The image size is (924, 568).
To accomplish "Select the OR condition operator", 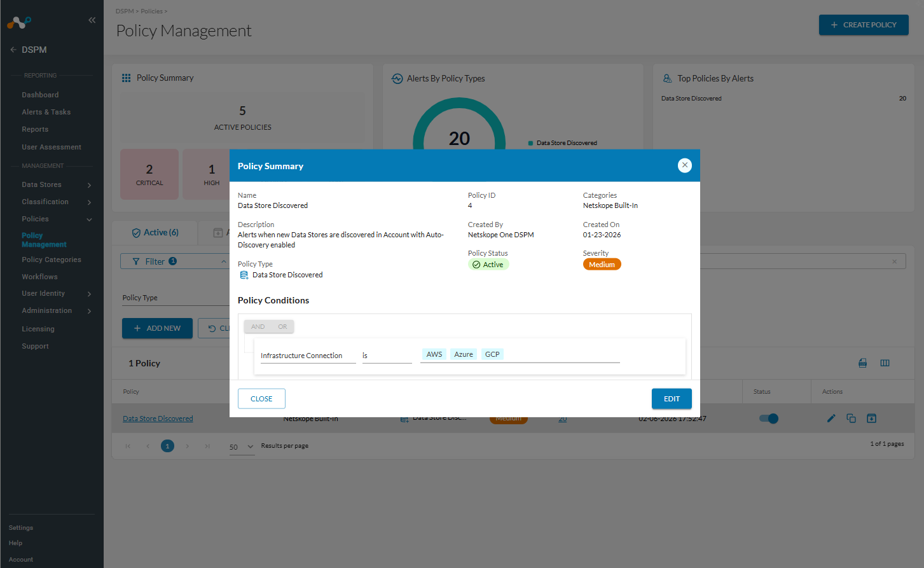I will [x=282, y=327].
